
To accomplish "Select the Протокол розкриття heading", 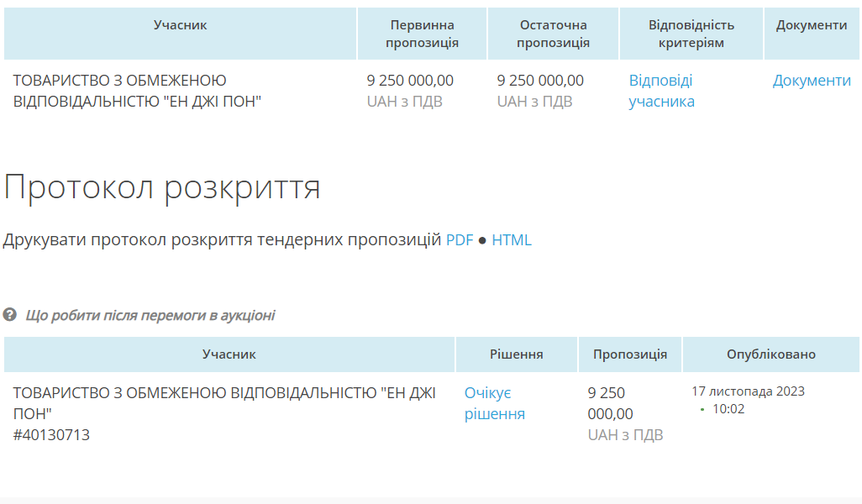I will point(161,186).
